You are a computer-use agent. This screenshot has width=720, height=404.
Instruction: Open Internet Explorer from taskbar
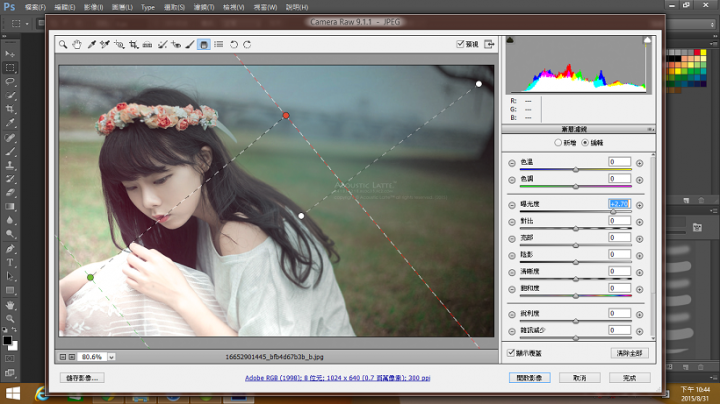point(42,394)
